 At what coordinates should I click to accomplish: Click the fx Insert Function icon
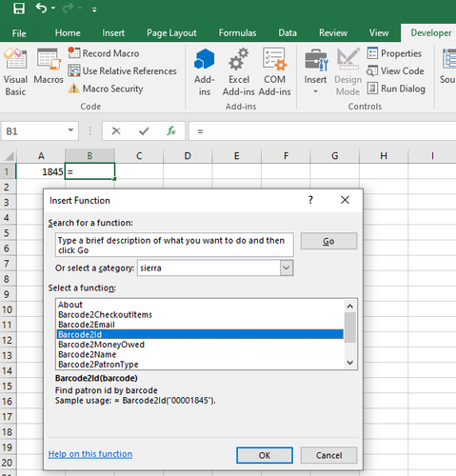(x=171, y=130)
